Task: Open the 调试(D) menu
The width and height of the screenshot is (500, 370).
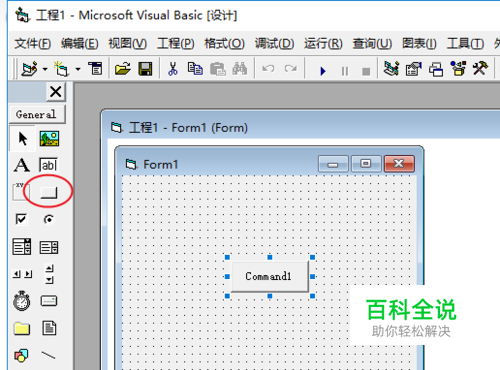Action: pos(274,44)
